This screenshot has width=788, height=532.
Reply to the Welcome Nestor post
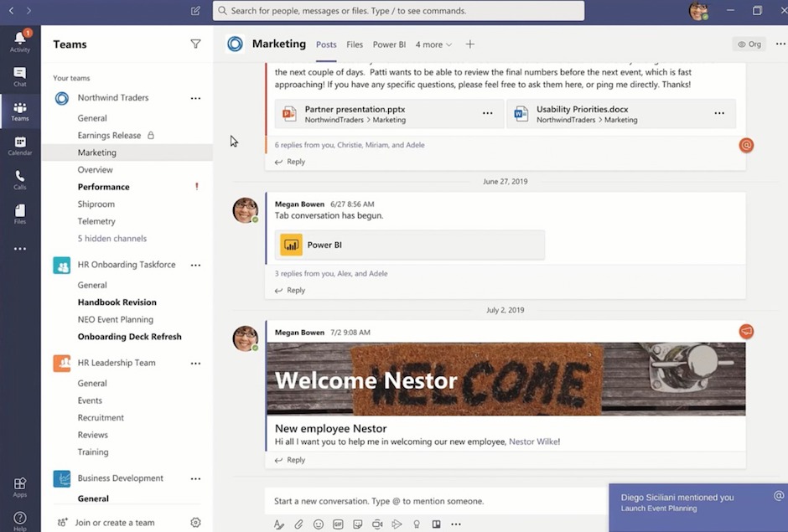(x=290, y=460)
